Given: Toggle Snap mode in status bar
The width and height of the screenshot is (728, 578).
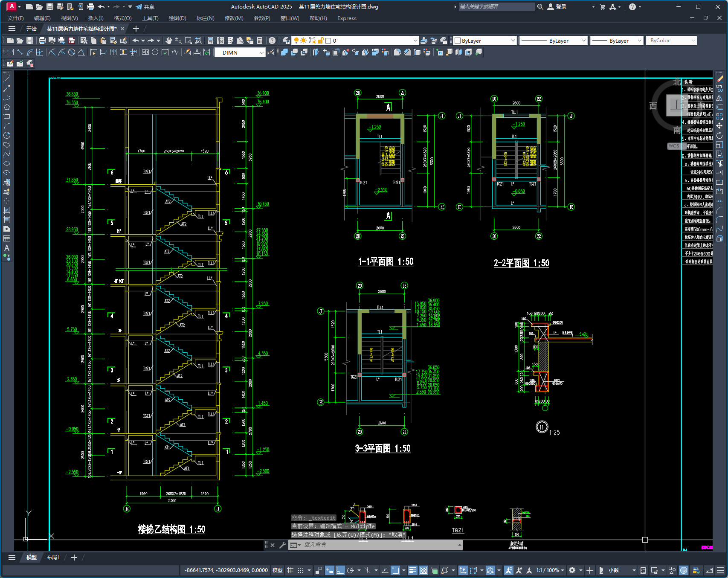Looking at the screenshot, I should click(x=301, y=570).
